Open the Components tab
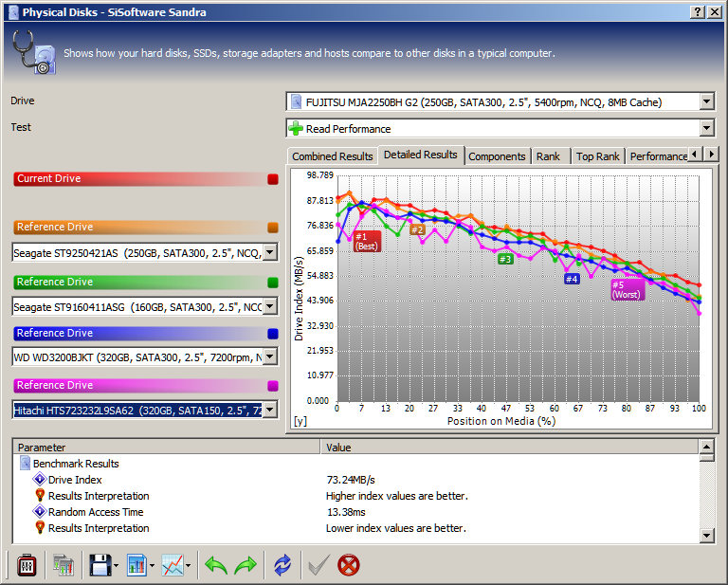728x585 pixels. point(497,156)
